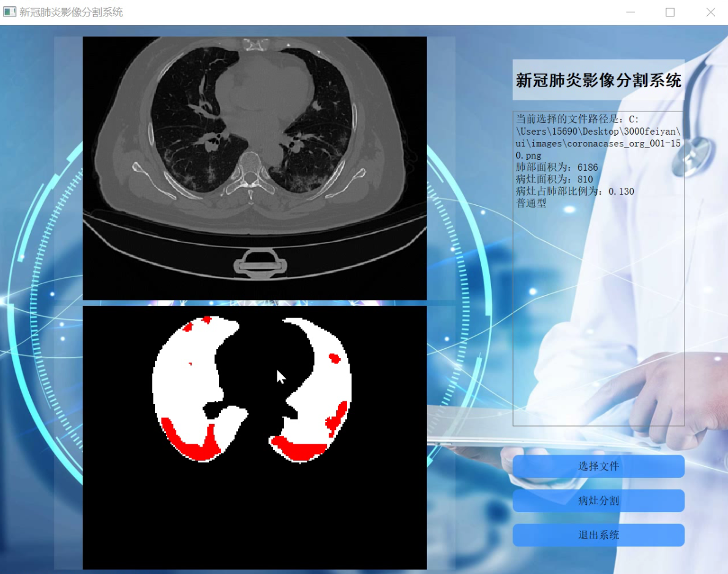Maximize the application window
728x574 pixels.
(670, 12)
